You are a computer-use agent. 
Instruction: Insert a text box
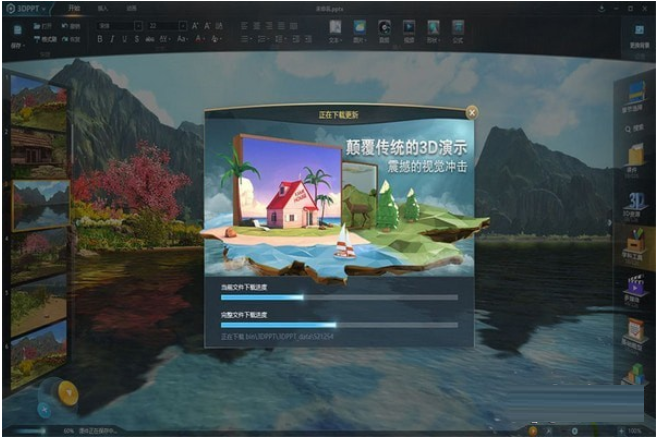point(335,31)
